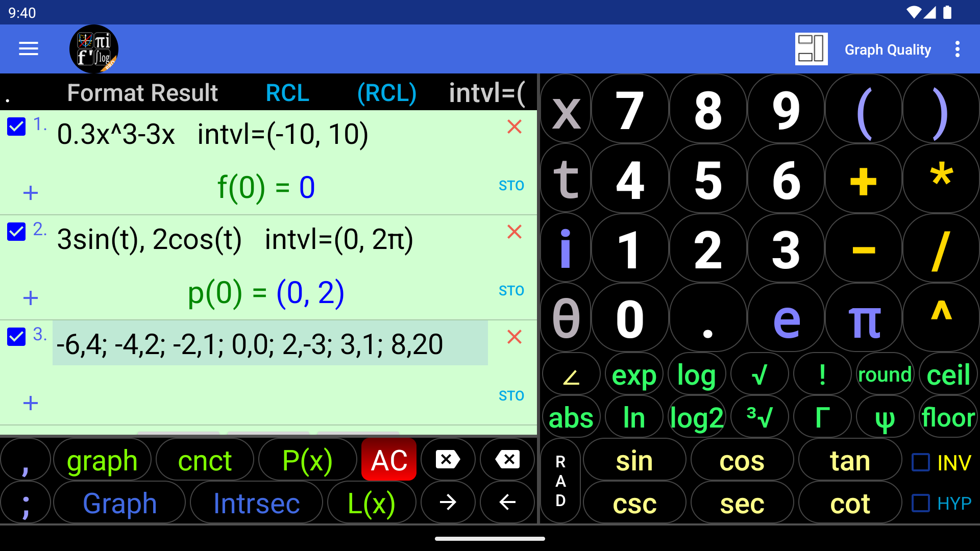Tap the parenthesized (RCL) option
980x551 pixels.
(387, 93)
